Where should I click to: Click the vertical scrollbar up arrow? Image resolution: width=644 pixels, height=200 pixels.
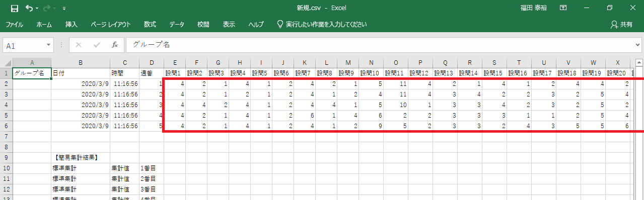[x=639, y=63]
